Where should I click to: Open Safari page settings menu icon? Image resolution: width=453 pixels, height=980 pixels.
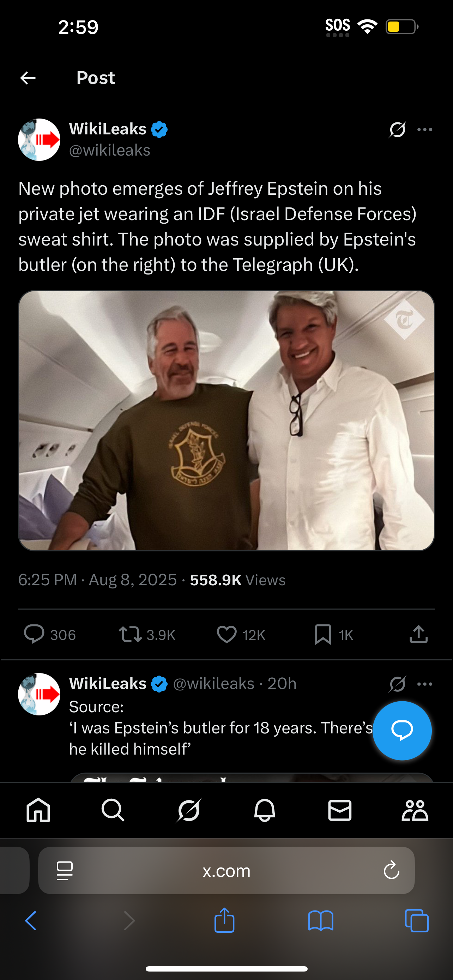pyautogui.click(x=65, y=870)
